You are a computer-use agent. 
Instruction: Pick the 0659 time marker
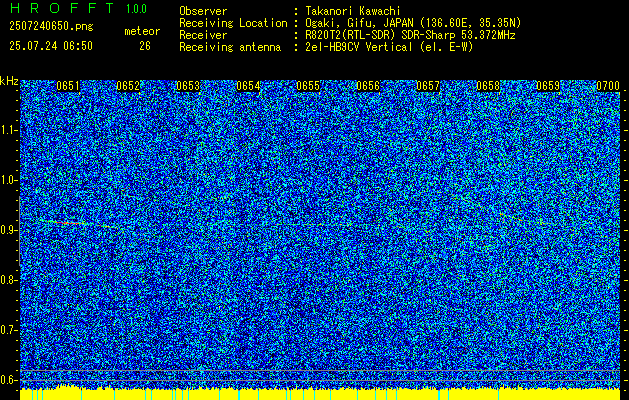pos(548,86)
